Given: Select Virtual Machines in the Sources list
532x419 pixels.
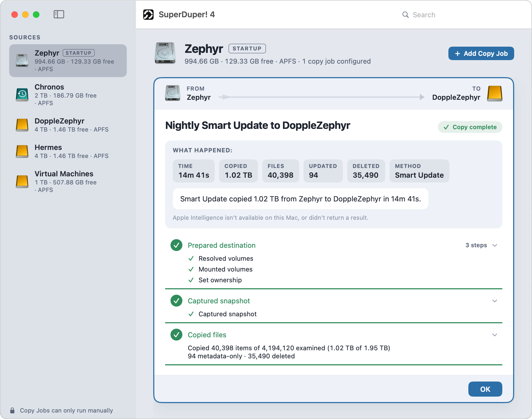Looking at the screenshot, I should (x=68, y=181).
